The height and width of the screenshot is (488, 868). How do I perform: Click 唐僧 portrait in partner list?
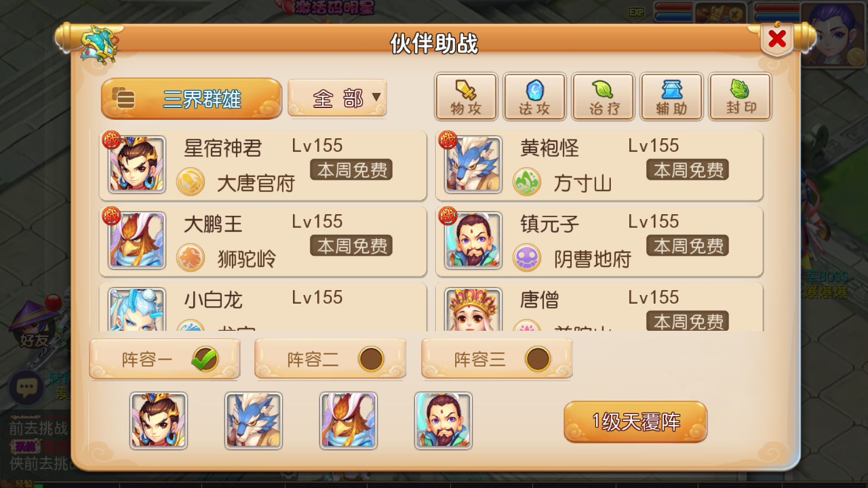[x=473, y=309]
